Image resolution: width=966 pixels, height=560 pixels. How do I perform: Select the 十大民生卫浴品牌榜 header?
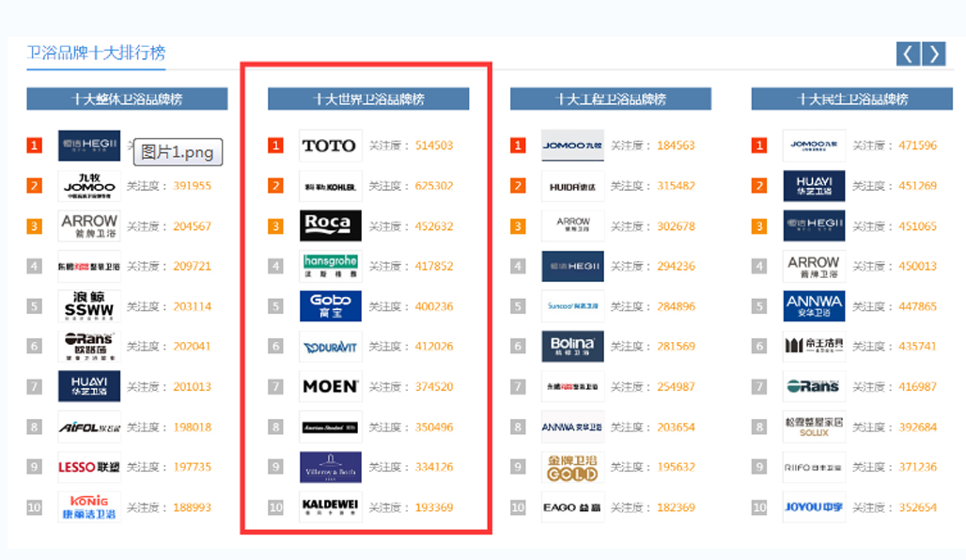pyautogui.click(x=852, y=99)
